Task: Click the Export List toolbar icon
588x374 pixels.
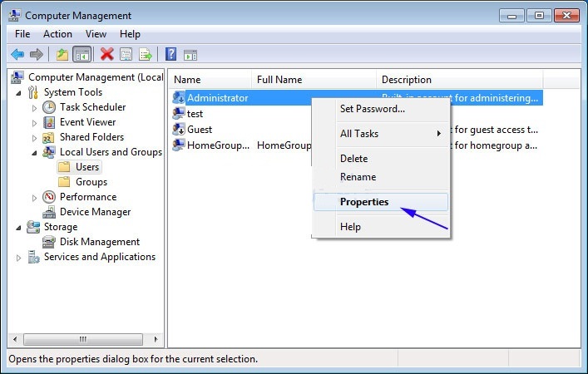Action: (146, 55)
